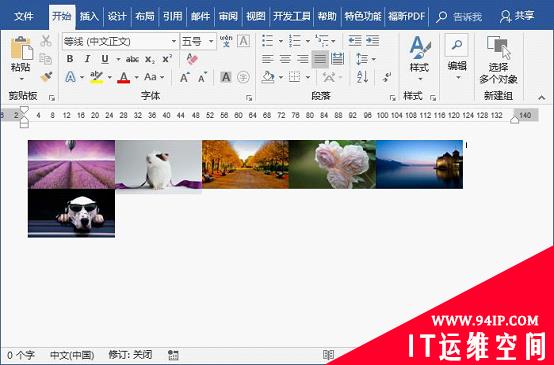The image size is (554, 365).
Task: Click the shading paint bucket icon
Action: pyautogui.click(x=268, y=77)
